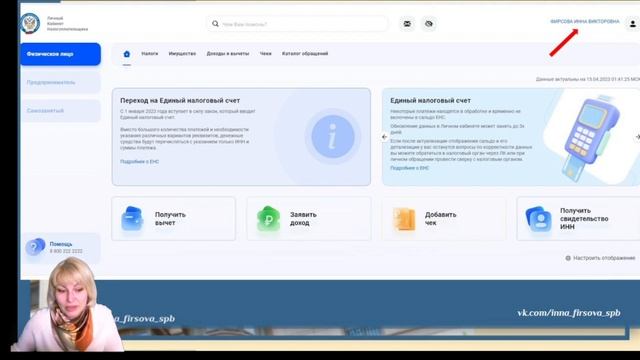Click the Помощь phone number text
640x360 pixels.
pos(66,251)
